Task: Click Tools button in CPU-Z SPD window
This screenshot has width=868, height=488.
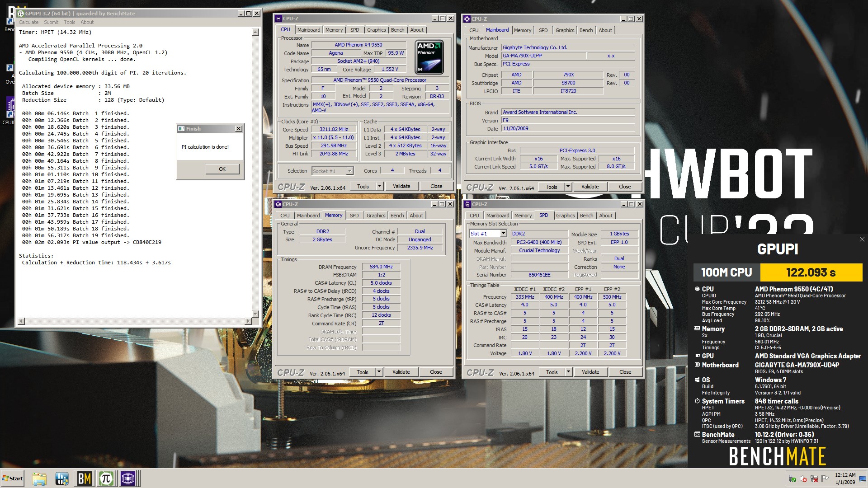Action: (x=552, y=372)
